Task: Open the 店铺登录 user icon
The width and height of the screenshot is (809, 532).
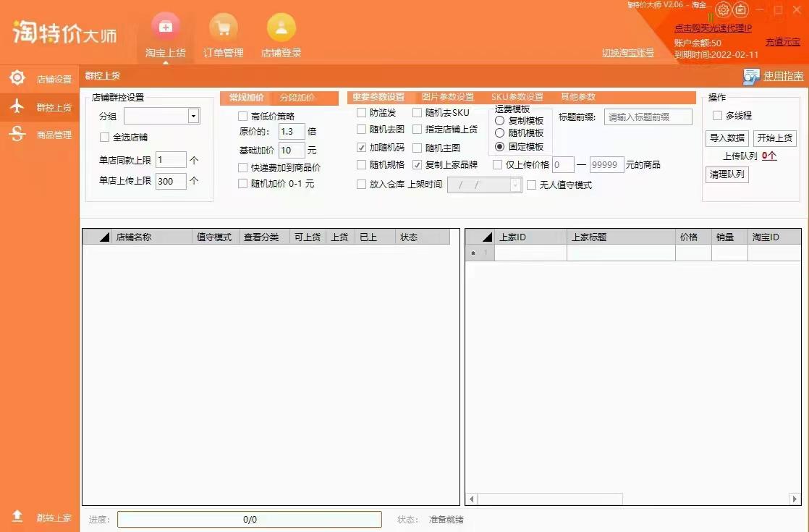Action: coord(281,27)
